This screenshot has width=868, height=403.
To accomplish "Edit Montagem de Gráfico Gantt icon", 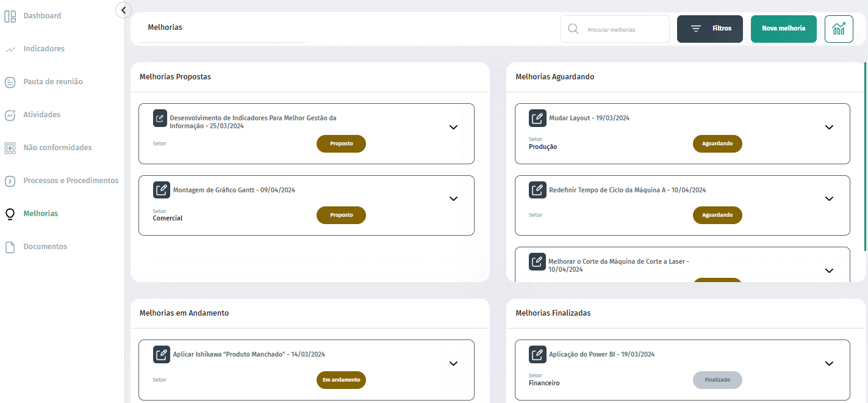I will (162, 190).
